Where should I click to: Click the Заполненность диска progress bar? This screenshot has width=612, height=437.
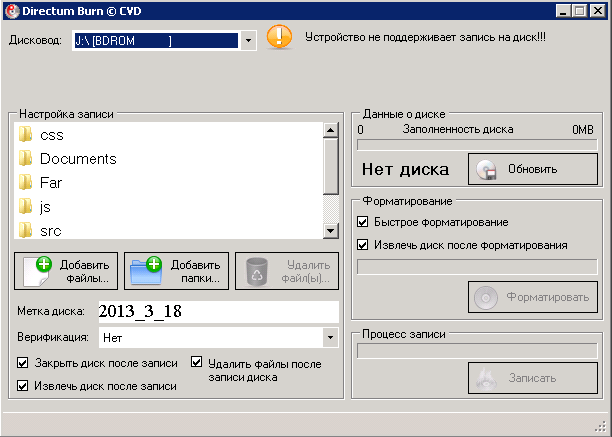pyautogui.click(x=477, y=145)
